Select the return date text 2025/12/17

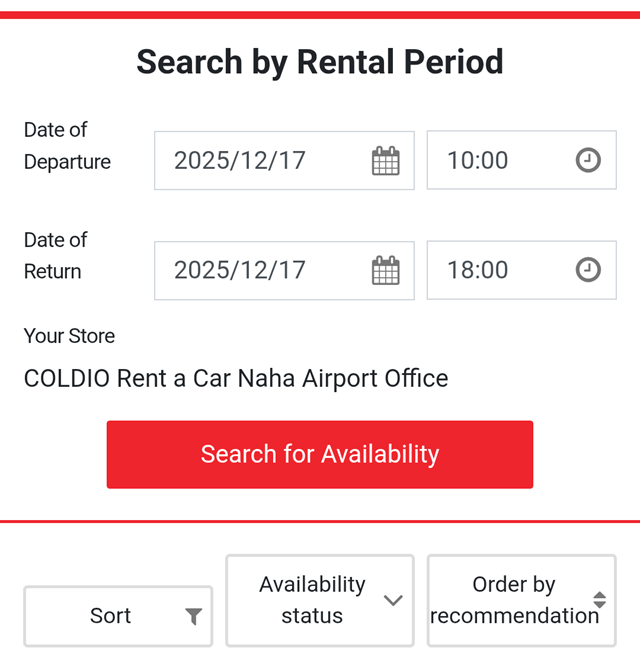coord(240,270)
